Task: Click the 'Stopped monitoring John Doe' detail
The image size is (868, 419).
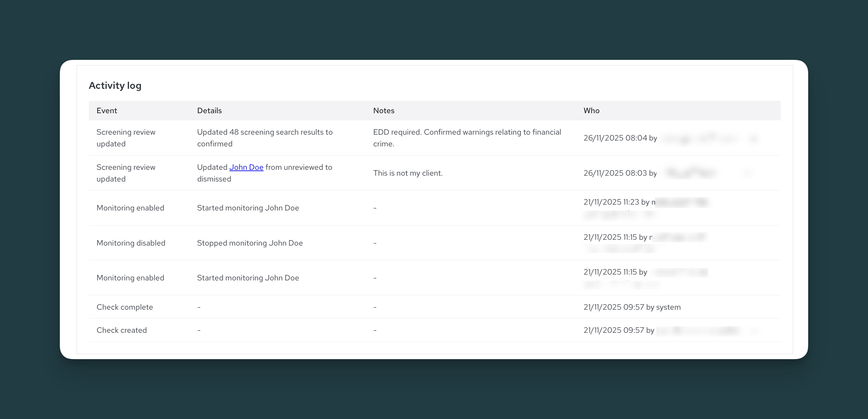Action: [250, 243]
